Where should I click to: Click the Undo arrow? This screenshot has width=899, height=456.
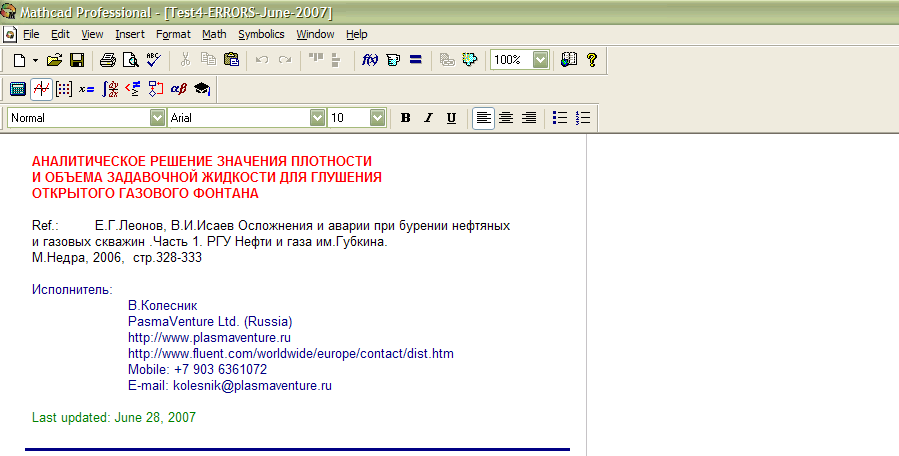[x=262, y=60]
